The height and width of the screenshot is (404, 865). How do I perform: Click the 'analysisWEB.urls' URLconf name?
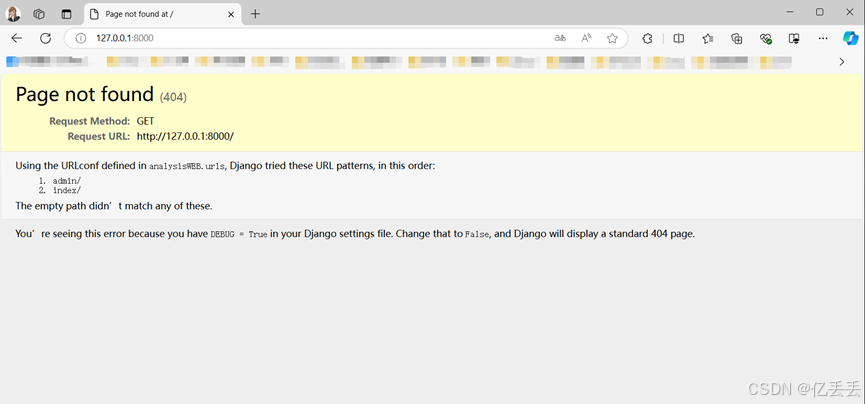coord(187,166)
